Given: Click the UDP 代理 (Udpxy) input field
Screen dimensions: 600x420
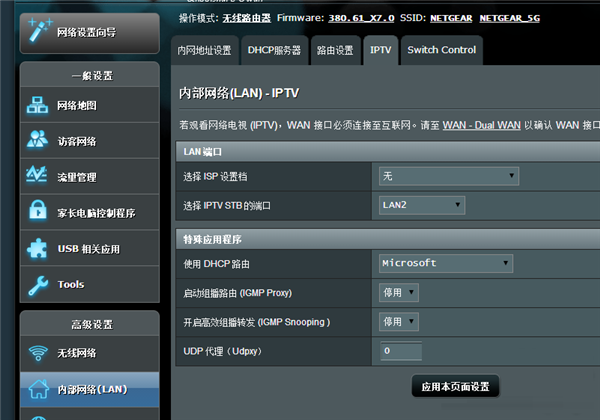Looking at the screenshot, I should [x=400, y=351].
